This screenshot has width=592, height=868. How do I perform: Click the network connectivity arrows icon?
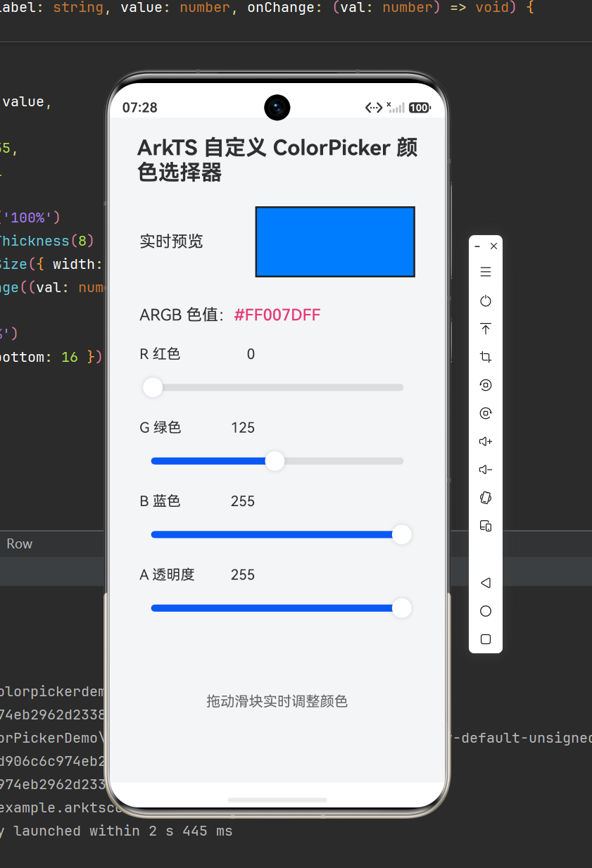[374, 108]
